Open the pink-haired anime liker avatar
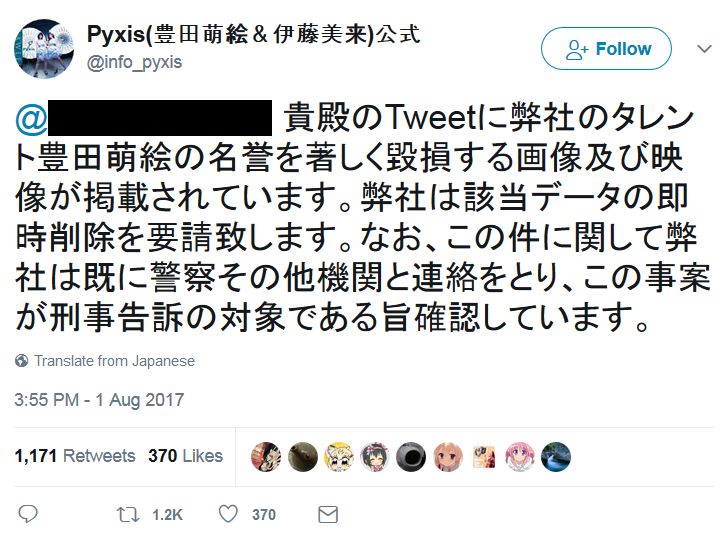The width and height of the screenshot is (725, 536). (x=520, y=456)
